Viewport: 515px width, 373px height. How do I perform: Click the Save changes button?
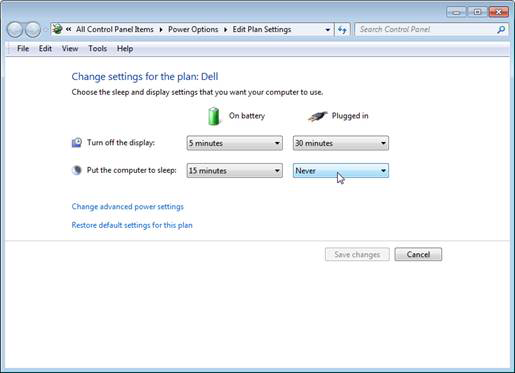pyautogui.click(x=357, y=255)
